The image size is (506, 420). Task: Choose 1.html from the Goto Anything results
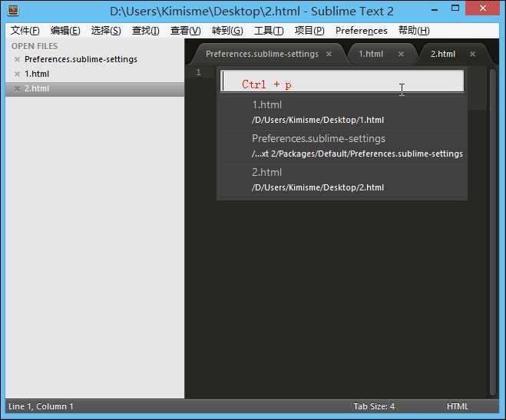(x=343, y=112)
